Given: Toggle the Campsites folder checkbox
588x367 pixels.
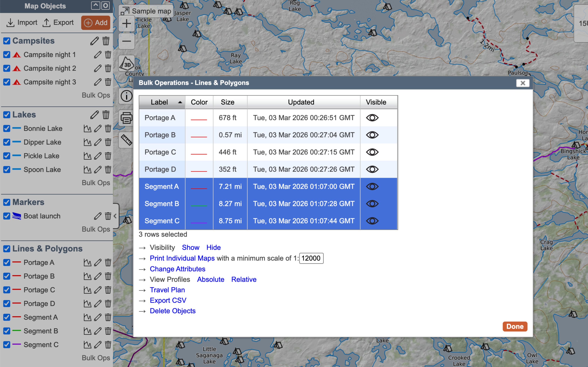Looking at the screenshot, I should pyautogui.click(x=7, y=41).
